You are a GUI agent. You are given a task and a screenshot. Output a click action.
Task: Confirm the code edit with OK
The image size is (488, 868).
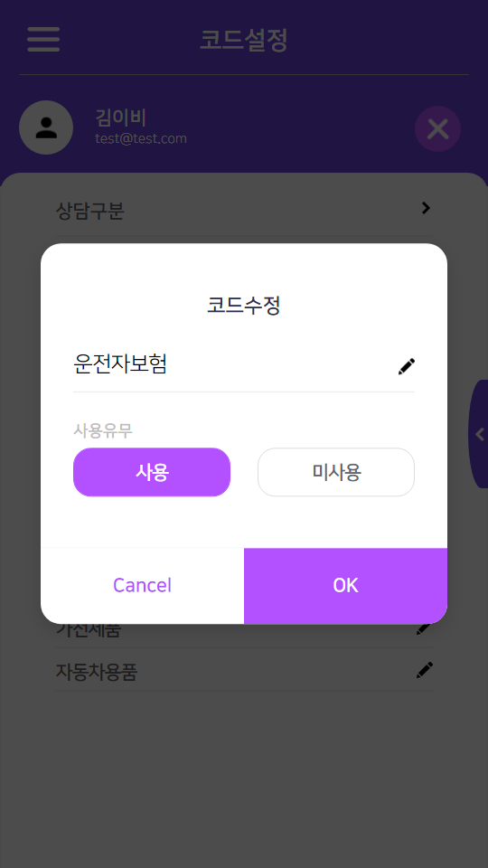tap(345, 586)
